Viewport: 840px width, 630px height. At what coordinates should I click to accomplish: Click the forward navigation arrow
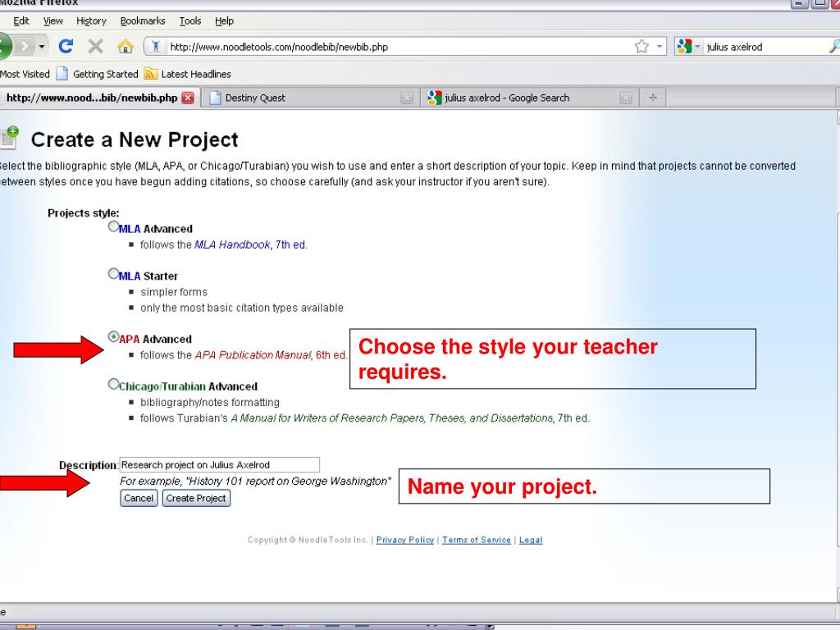pyautogui.click(x=24, y=47)
